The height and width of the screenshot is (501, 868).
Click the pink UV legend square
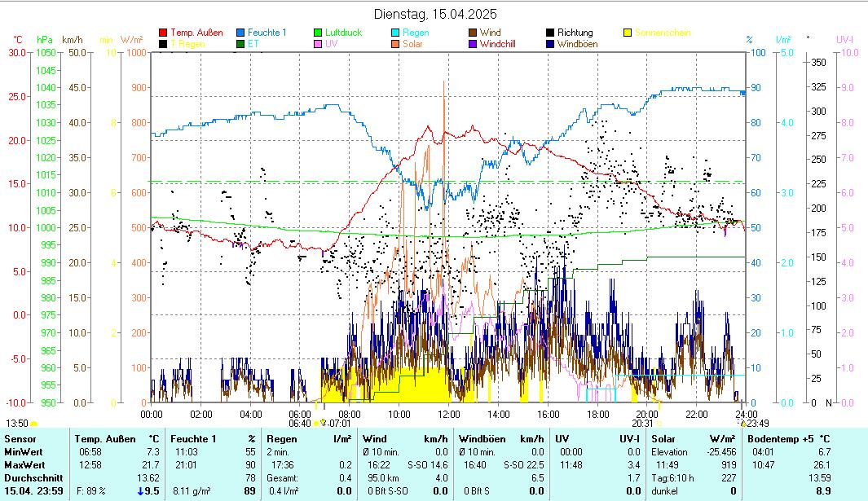[x=318, y=44]
